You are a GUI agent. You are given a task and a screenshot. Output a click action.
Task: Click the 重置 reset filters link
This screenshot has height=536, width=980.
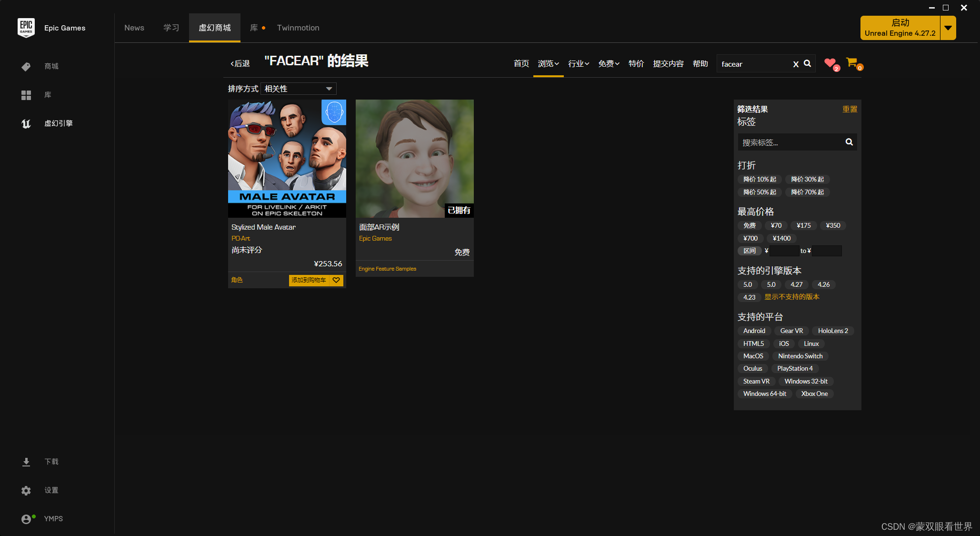[x=850, y=109]
